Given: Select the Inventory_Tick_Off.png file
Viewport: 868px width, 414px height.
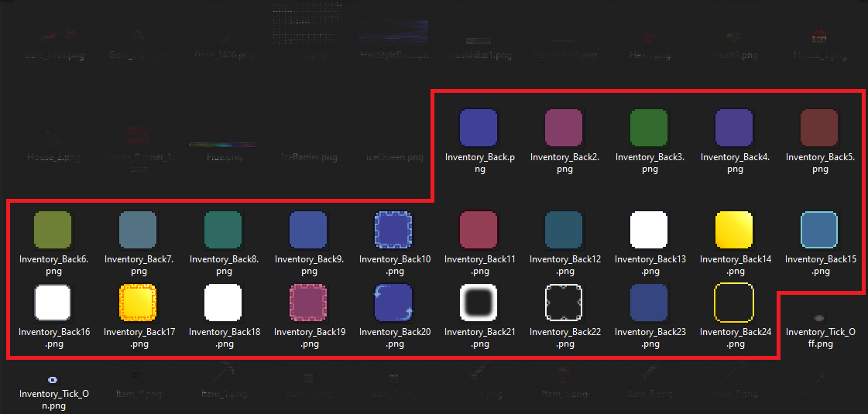Looking at the screenshot, I should pyautogui.click(x=819, y=317).
